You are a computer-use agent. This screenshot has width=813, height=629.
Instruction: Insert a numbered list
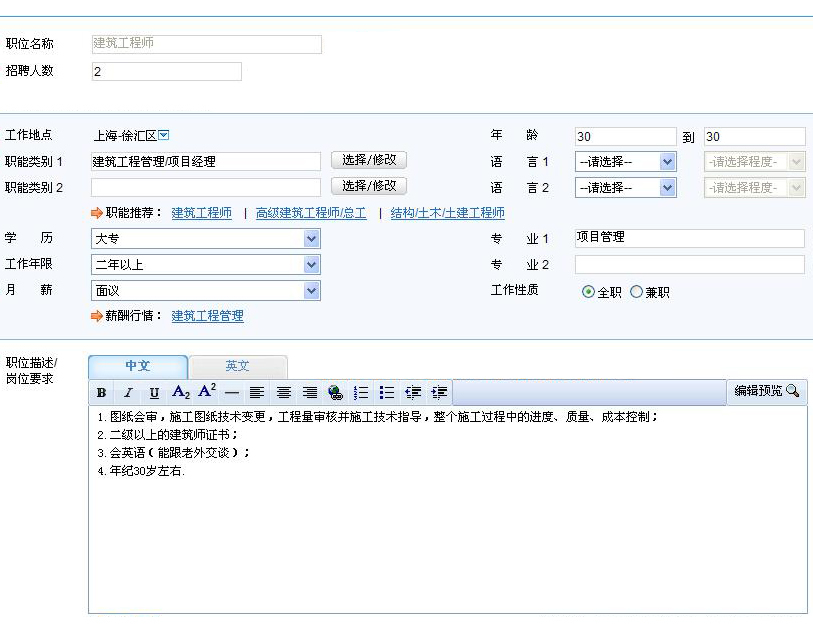(x=362, y=393)
